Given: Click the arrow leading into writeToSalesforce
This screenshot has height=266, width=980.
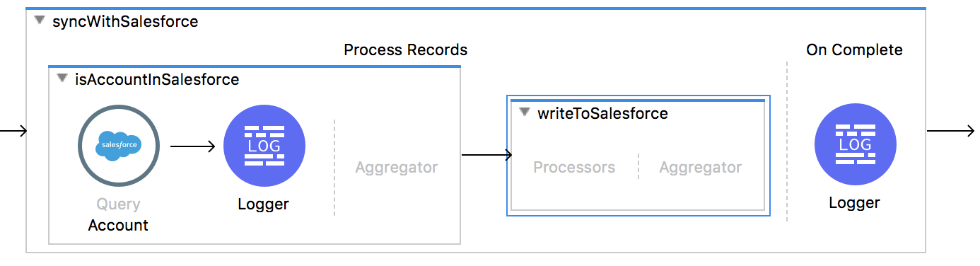Looking at the screenshot, I should point(487,155).
